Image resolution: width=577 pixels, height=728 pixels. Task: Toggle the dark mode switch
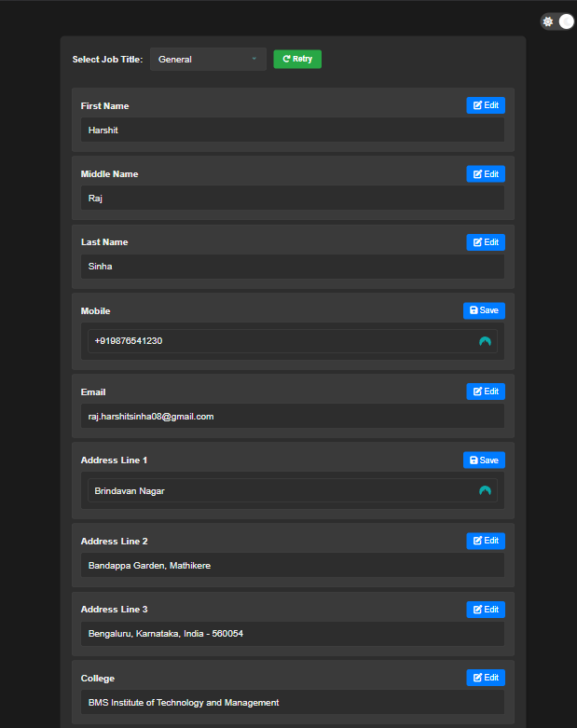pos(557,21)
